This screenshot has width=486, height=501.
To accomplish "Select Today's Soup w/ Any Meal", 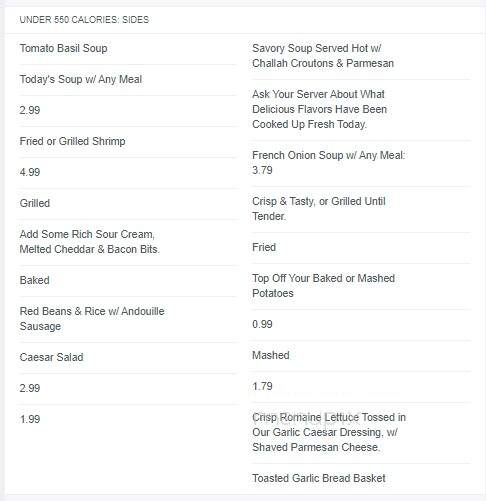I will [x=81, y=79].
